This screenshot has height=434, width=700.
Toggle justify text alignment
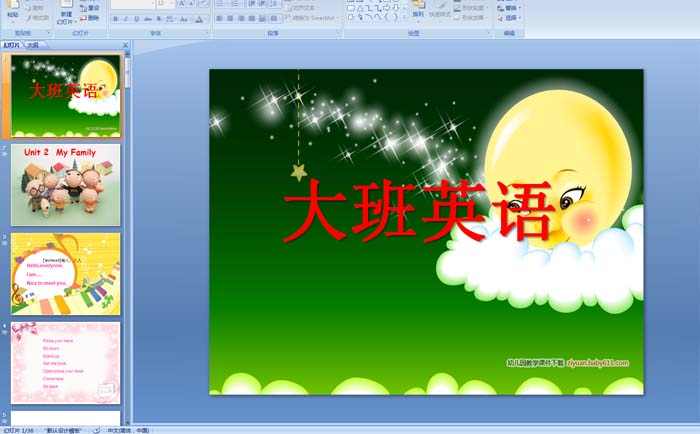[252, 18]
